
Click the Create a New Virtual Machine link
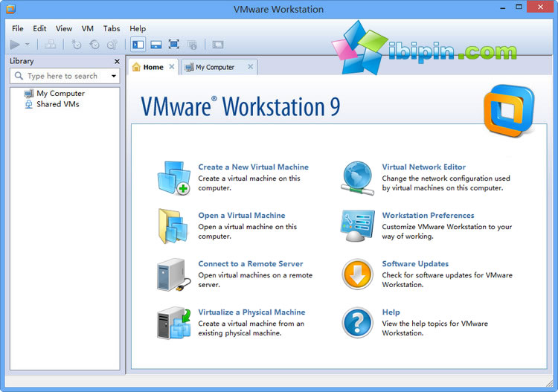[254, 167]
